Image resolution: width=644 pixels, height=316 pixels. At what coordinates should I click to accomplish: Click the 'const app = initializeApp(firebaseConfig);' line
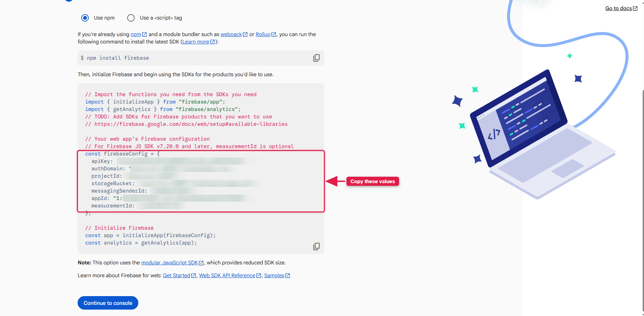pos(150,235)
